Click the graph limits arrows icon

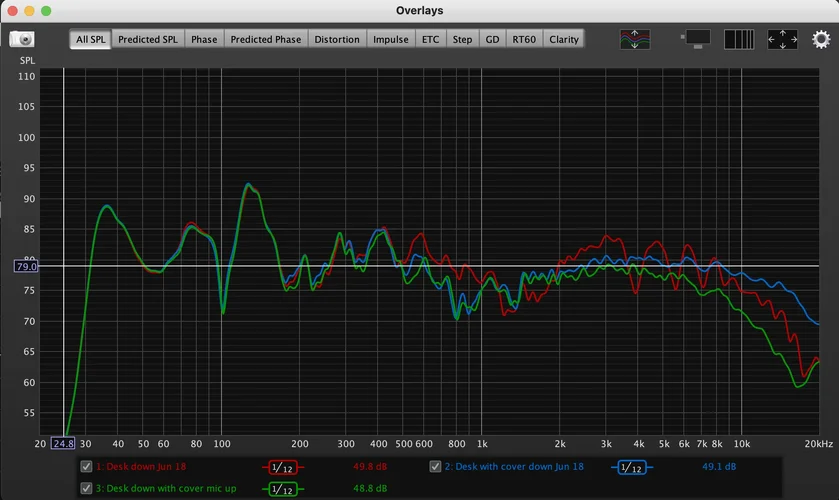click(x=782, y=39)
